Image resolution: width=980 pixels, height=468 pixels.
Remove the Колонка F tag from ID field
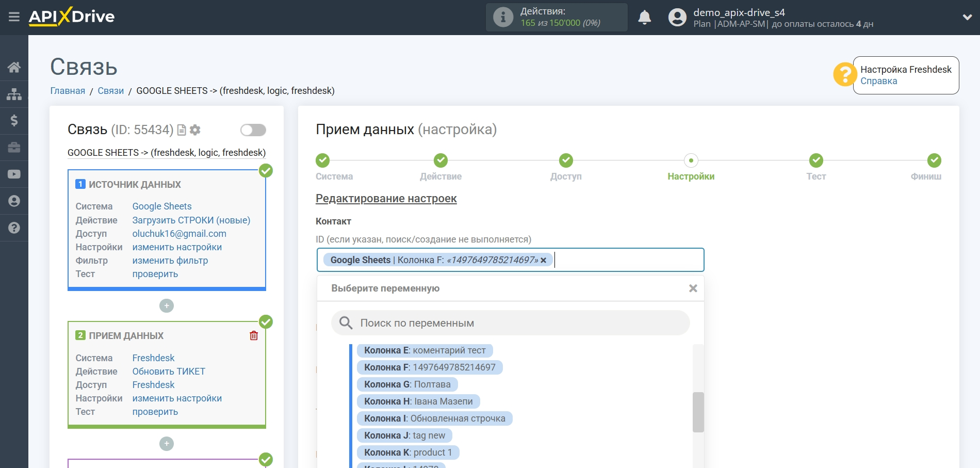(543, 260)
